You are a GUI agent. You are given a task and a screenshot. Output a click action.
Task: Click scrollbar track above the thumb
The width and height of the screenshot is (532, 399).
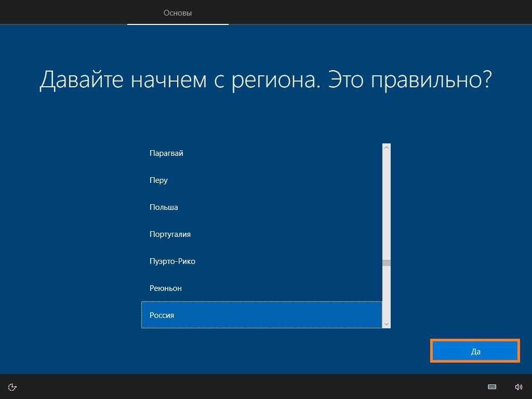[x=386, y=208]
